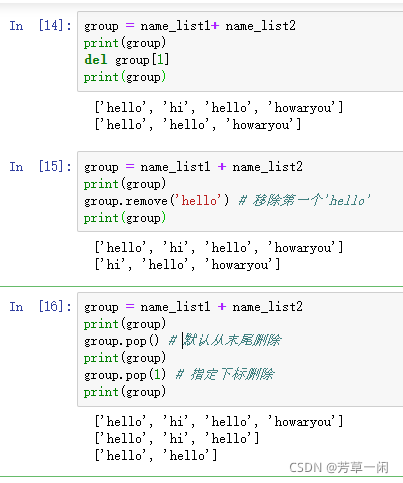
Task: Click output line ['hi', 'hello', 'howaryou']
Action: pos(187,265)
